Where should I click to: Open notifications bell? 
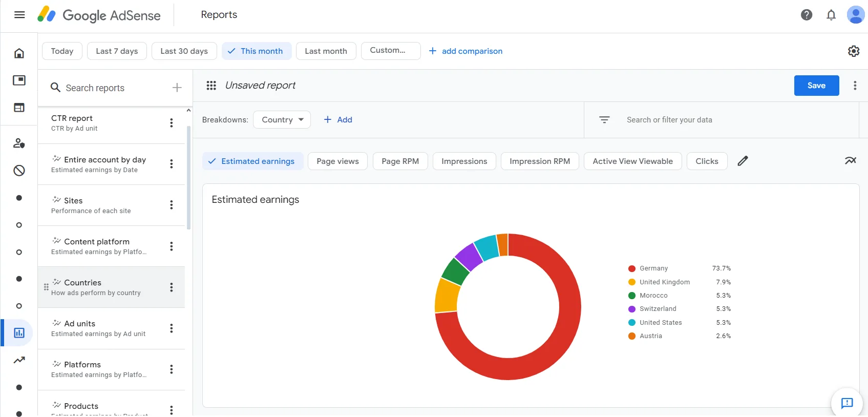831,15
